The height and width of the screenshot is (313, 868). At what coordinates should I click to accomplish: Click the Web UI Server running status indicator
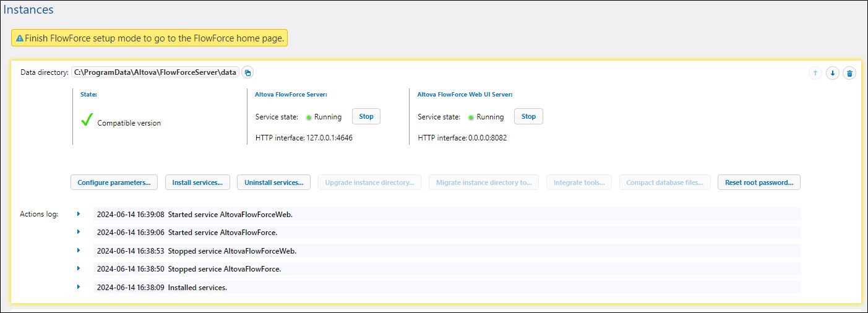point(471,117)
